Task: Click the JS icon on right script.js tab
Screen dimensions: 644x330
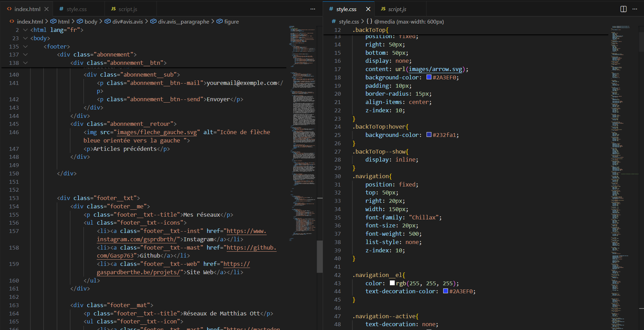Action: pyautogui.click(x=383, y=9)
